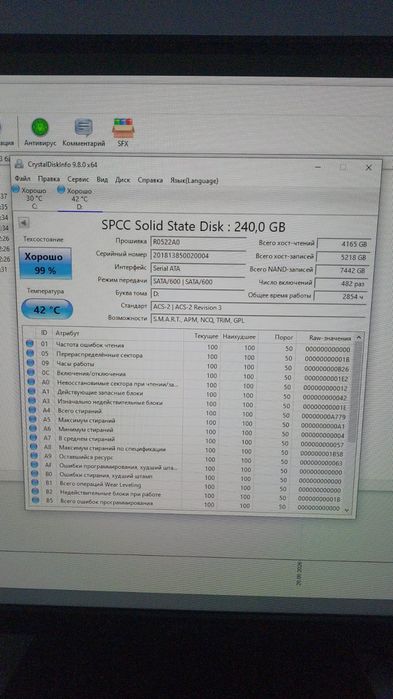Open the Сервис menu
The image size is (393, 699).
tap(78, 179)
